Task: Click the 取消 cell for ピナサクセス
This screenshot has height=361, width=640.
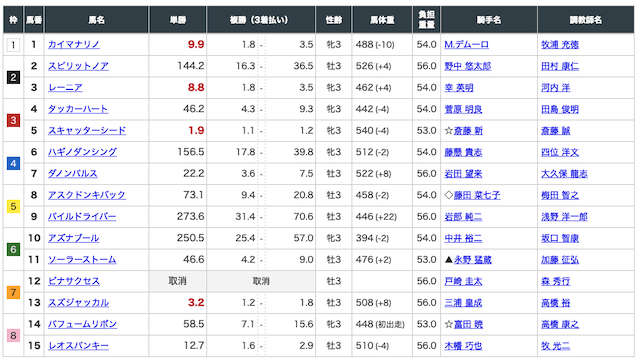Action: 178,281
